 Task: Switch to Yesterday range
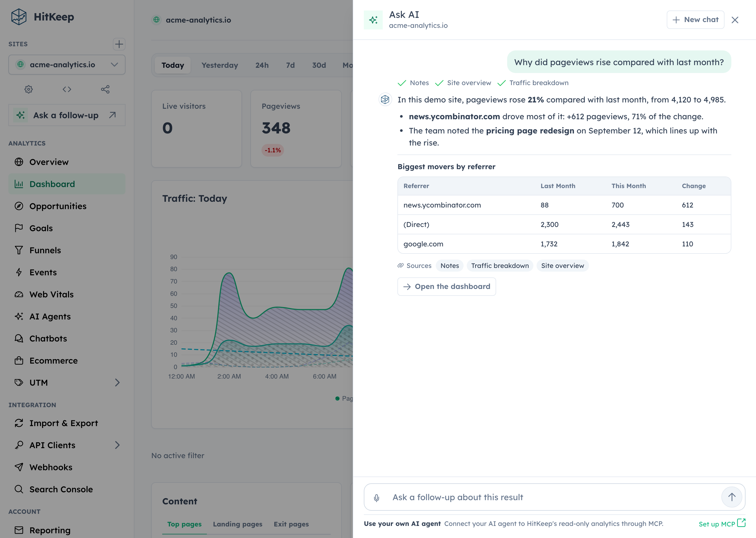click(220, 65)
